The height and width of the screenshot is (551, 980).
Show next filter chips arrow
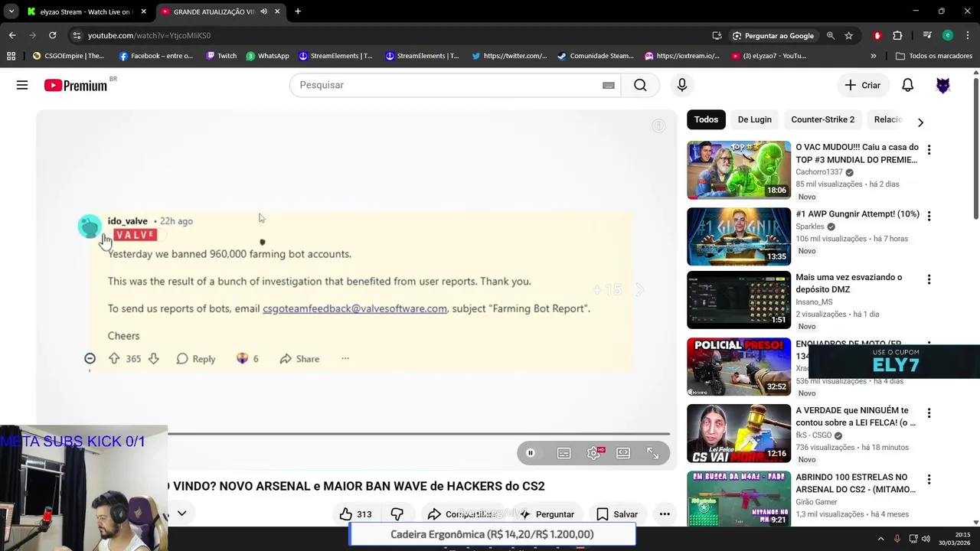point(920,122)
